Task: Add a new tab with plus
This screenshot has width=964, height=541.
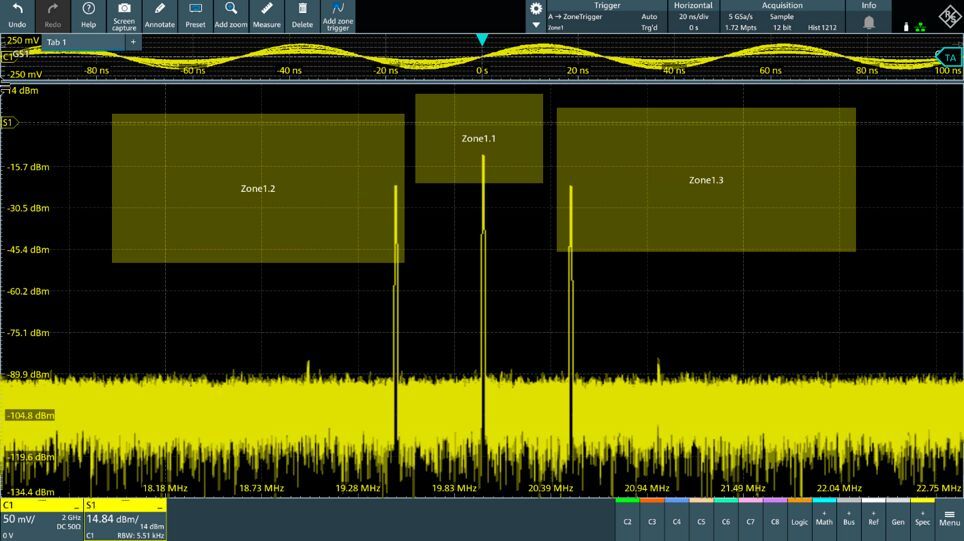Action: pyautogui.click(x=132, y=42)
